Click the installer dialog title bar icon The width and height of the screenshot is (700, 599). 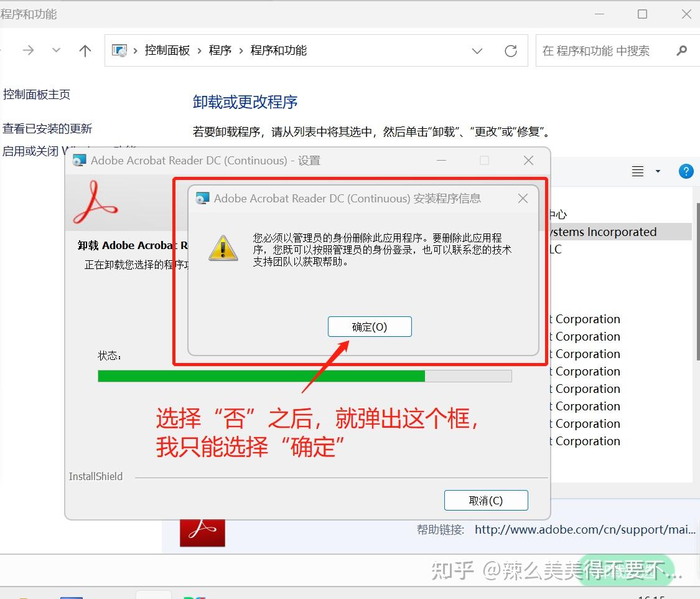click(203, 198)
